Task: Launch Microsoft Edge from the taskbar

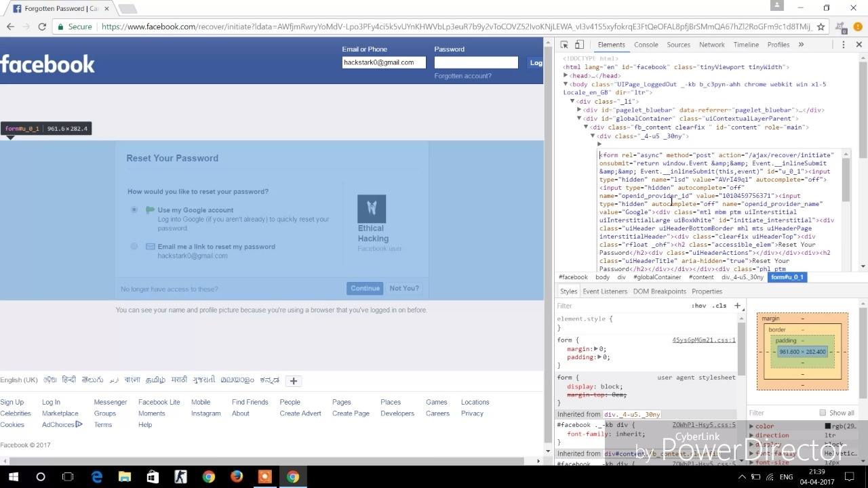Action: (96, 477)
